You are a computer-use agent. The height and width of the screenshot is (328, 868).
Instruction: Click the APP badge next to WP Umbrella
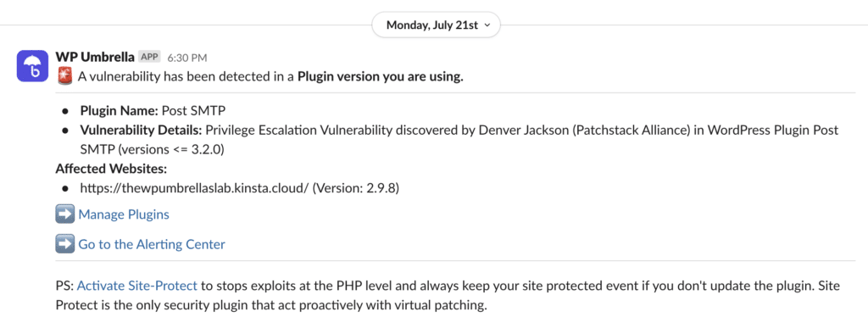pos(150,57)
